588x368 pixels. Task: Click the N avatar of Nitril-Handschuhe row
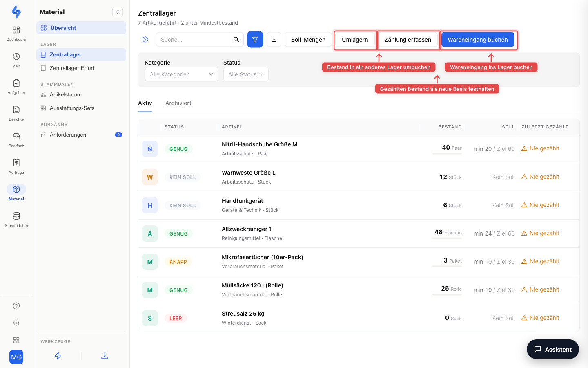coord(150,149)
